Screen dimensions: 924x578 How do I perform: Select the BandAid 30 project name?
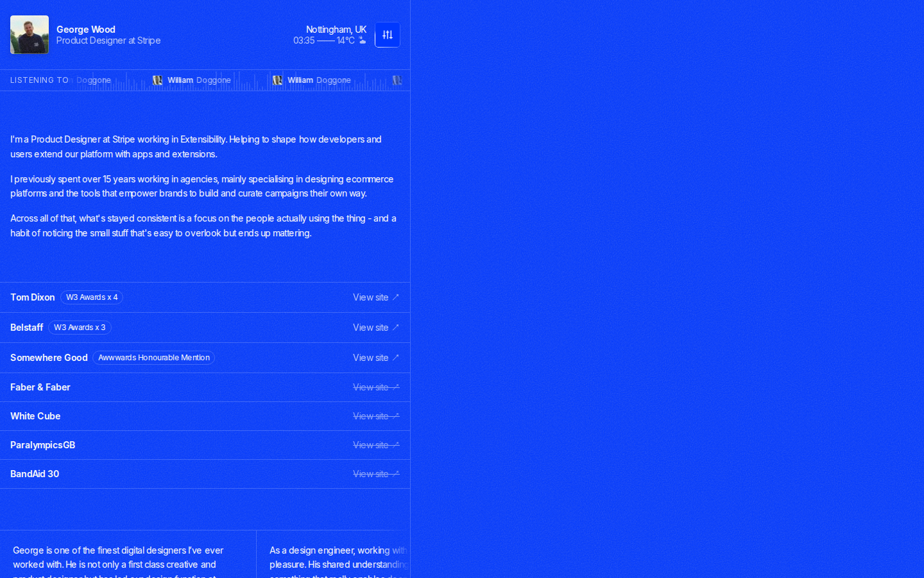(x=35, y=474)
